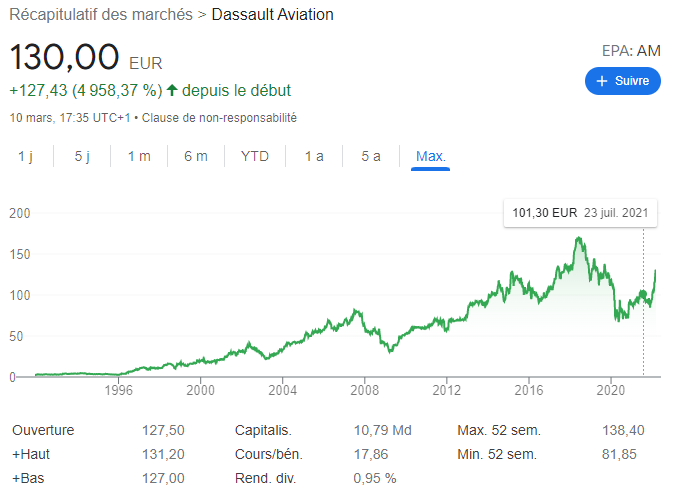This screenshot has height=489, width=681.
Task: Click the 130,00 price value
Action: 64,57
